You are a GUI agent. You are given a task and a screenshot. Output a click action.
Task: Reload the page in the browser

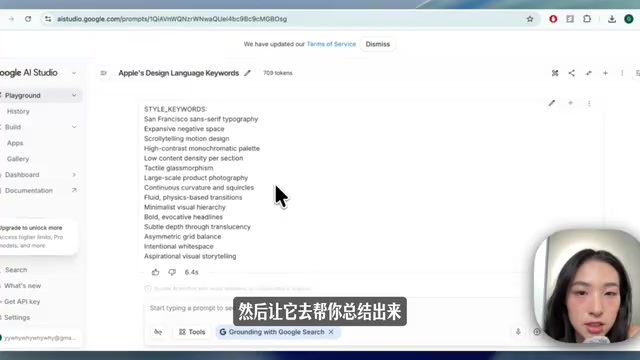[x=28, y=19]
